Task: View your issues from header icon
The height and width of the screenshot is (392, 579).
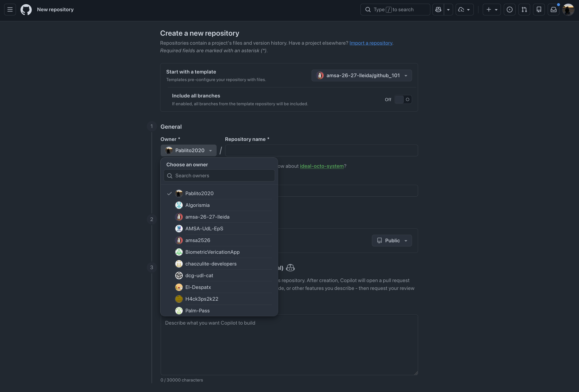Action: pyautogui.click(x=510, y=10)
